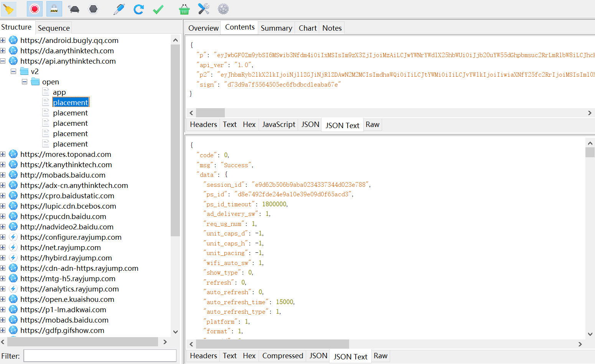
Task: Validate the selected request with the checkmark icon
Action: (x=158, y=9)
